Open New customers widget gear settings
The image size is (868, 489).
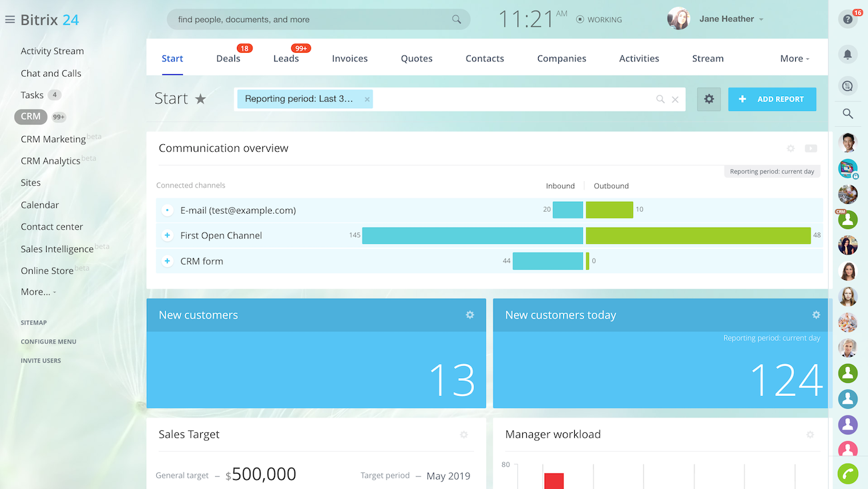[x=469, y=315]
